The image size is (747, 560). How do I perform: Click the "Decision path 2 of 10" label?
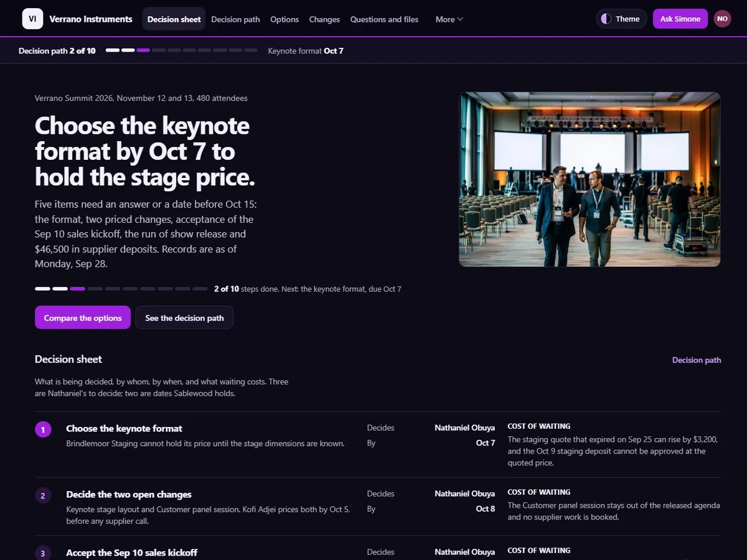tap(57, 50)
